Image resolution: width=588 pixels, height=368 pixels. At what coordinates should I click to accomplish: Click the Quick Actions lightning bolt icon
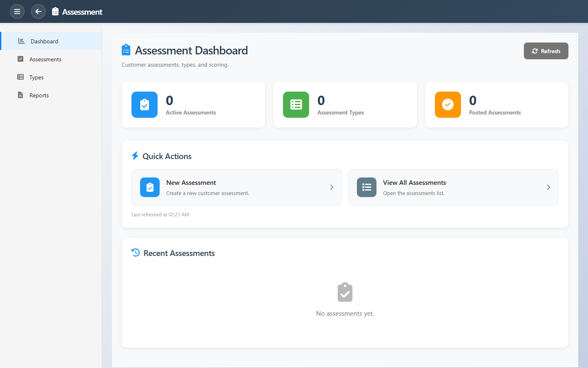(x=135, y=156)
